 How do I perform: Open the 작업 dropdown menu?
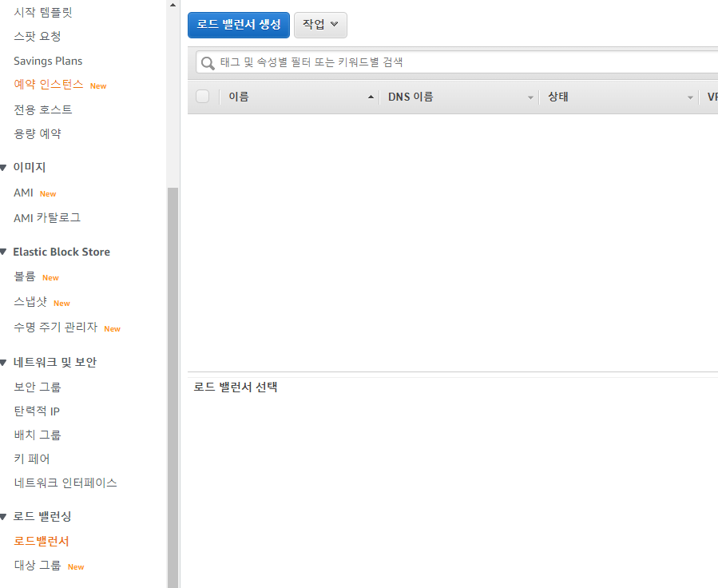pyautogui.click(x=320, y=26)
